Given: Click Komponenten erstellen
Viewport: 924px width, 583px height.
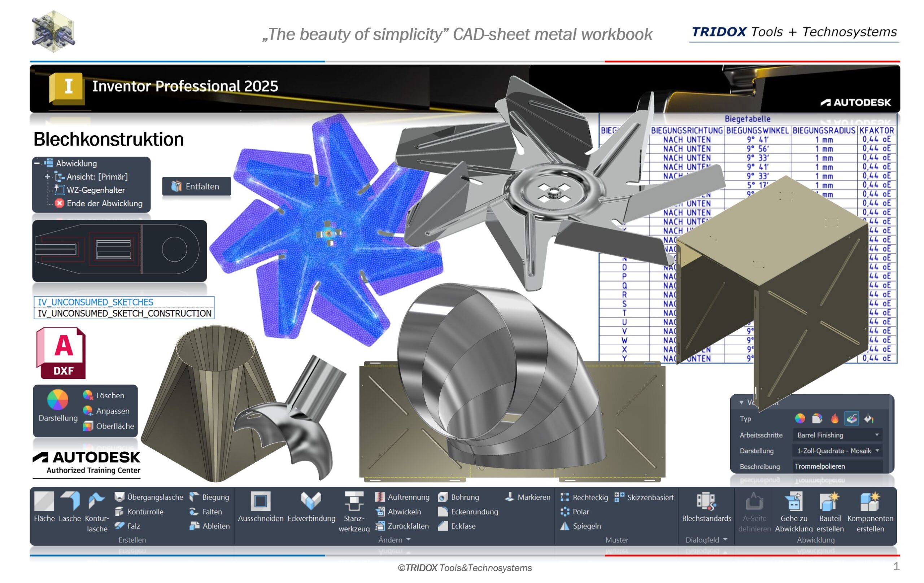Looking at the screenshot, I should pyautogui.click(x=870, y=512).
